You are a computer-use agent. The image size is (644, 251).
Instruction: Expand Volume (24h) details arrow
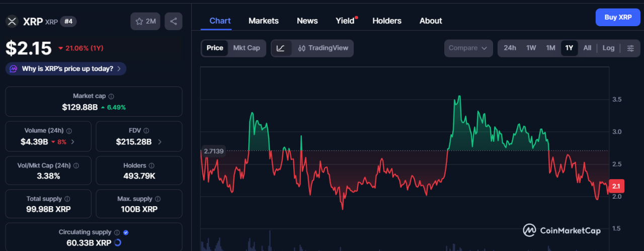coord(73,142)
